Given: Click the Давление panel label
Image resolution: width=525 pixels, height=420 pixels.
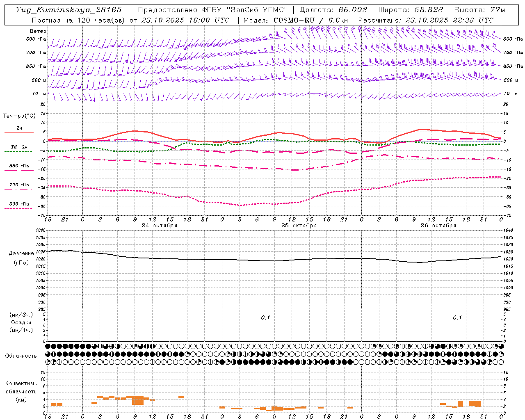Looking at the screenshot, I should [x=21, y=253].
